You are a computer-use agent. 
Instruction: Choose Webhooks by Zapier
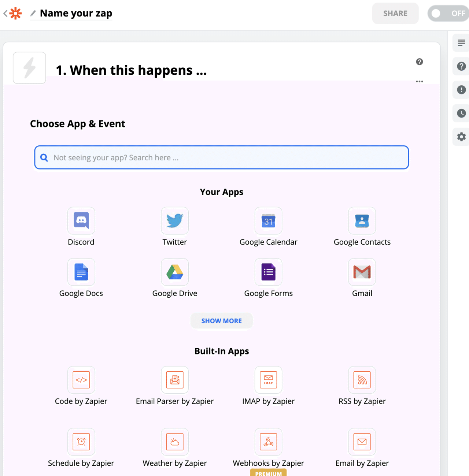(x=269, y=448)
